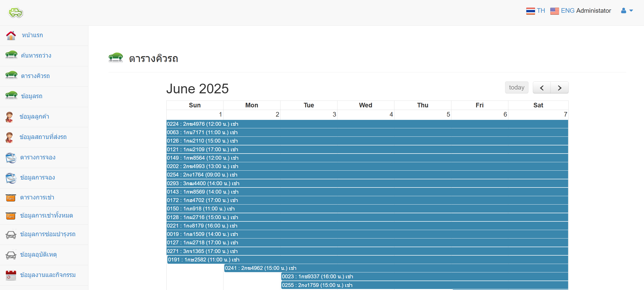Click the gray car icon beside ข้อมูลการซ่อมบำรุงรถ
The width and height of the screenshot is (644, 290).
click(x=11, y=234)
